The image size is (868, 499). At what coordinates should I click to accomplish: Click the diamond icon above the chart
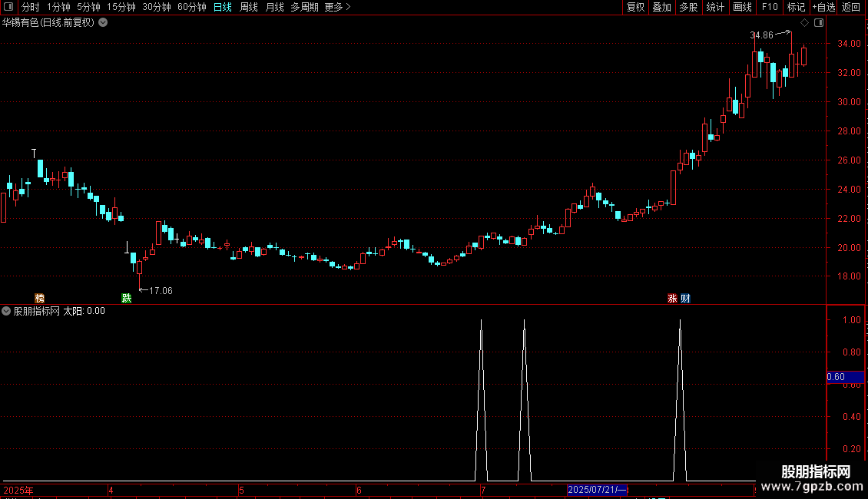(x=804, y=22)
